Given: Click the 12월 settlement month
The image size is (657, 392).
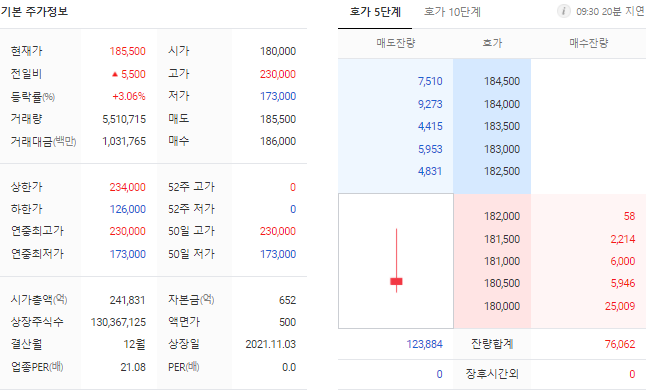Looking at the screenshot, I should 134,344.
